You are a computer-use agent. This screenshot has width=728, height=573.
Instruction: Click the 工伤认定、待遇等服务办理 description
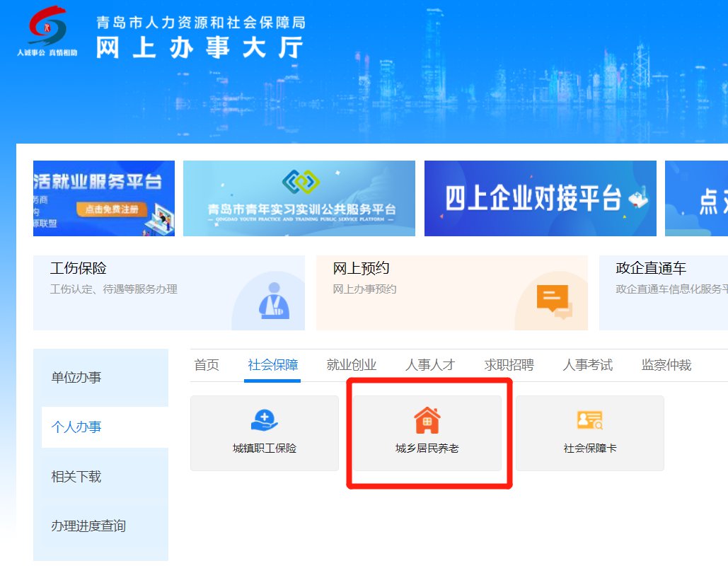pyautogui.click(x=114, y=289)
